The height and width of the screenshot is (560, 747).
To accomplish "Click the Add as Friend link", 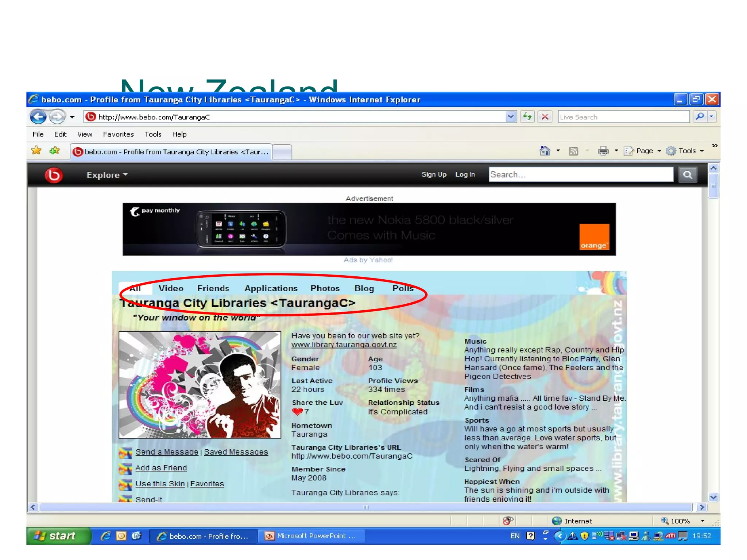I will (161, 468).
